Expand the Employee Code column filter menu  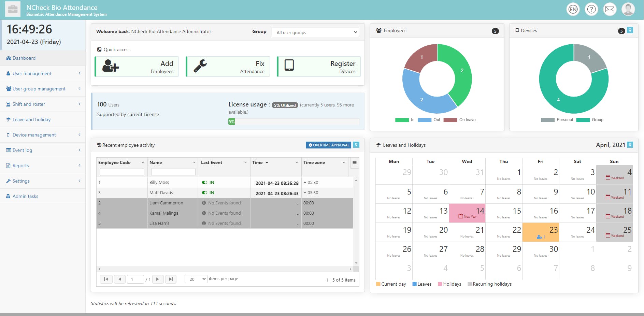(x=143, y=163)
